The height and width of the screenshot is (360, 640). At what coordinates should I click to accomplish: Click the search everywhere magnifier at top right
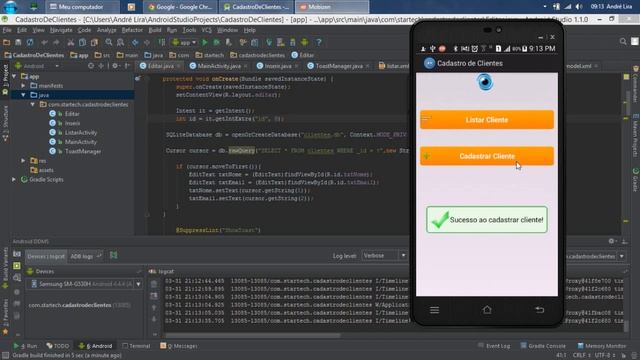[x=623, y=41]
